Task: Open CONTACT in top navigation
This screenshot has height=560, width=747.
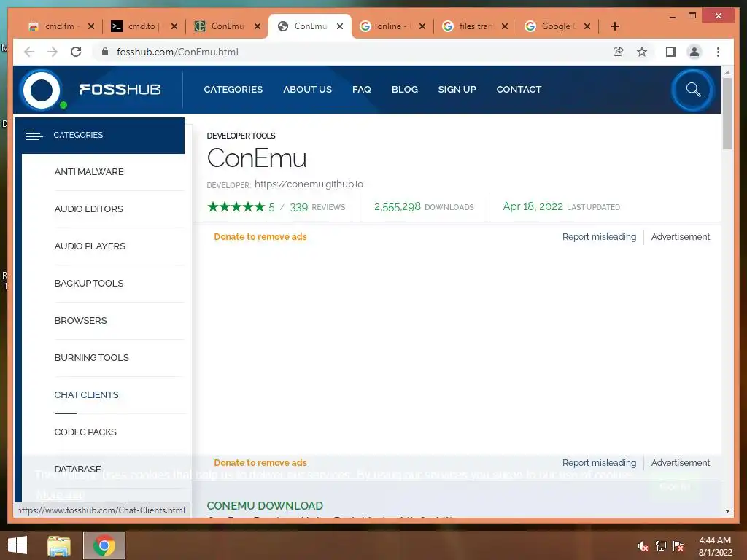Action: point(519,90)
